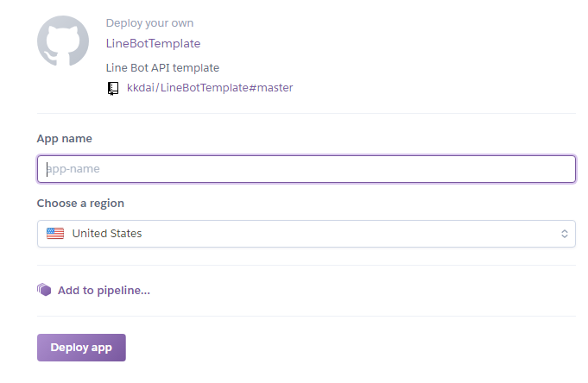The image size is (588, 383).
Task: Click the Deploy your own heading
Action: click(149, 23)
